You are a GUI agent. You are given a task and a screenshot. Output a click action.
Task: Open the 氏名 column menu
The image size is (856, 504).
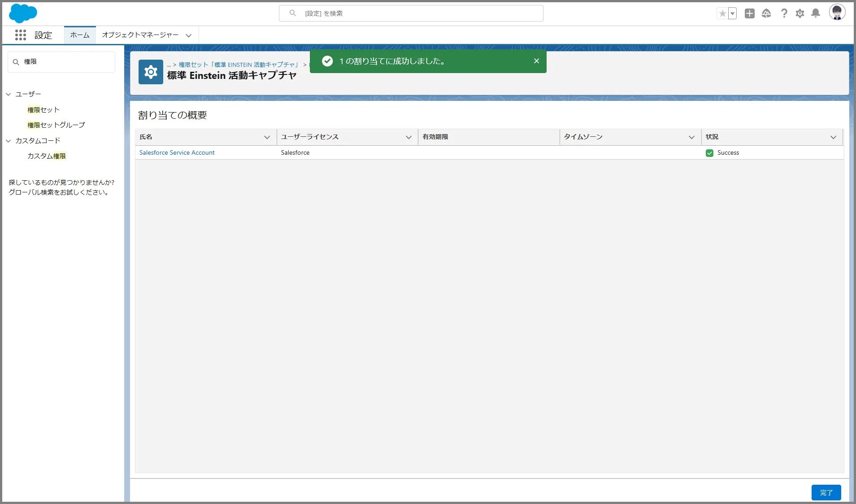click(267, 137)
